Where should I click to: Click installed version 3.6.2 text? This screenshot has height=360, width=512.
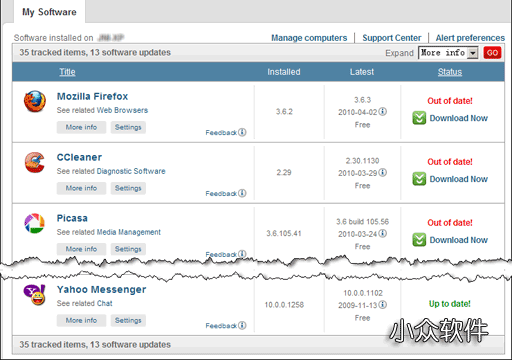(x=284, y=112)
